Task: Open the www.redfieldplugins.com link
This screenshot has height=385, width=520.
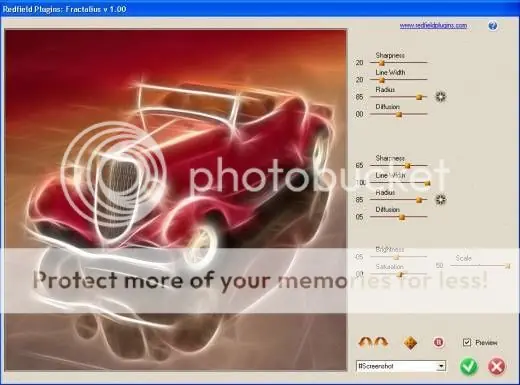Action: pos(433,26)
